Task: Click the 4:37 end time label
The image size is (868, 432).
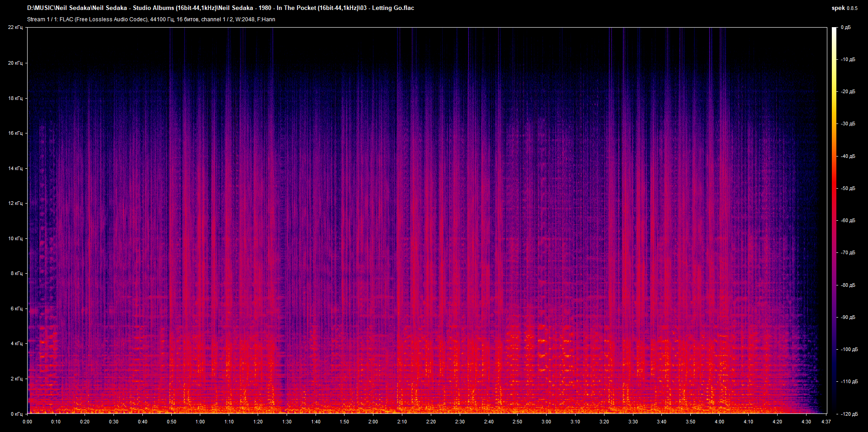Action: coord(826,422)
